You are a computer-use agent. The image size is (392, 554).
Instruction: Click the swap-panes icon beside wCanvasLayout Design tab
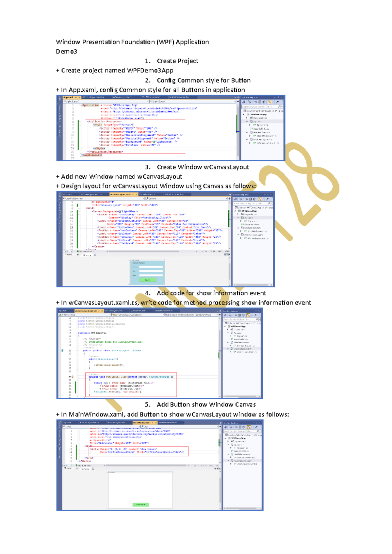77,255
